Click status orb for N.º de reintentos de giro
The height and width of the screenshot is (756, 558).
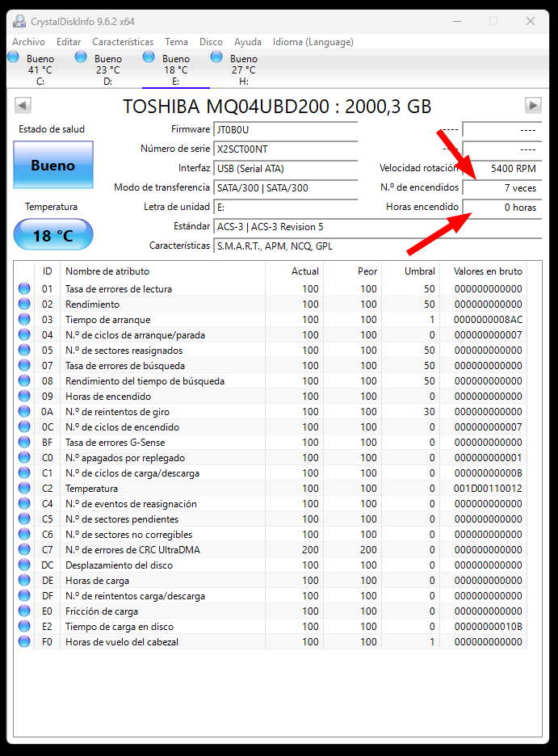click(x=24, y=412)
